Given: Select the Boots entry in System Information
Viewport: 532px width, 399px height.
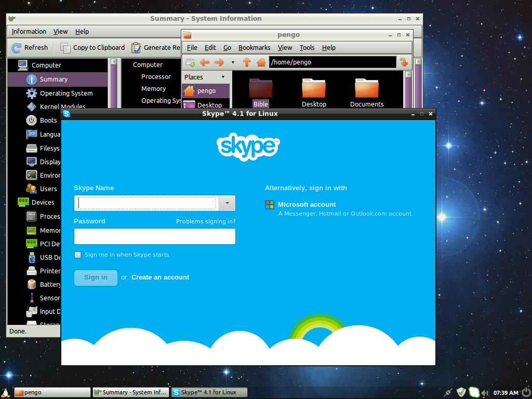Looking at the screenshot, I should click(x=42, y=121).
